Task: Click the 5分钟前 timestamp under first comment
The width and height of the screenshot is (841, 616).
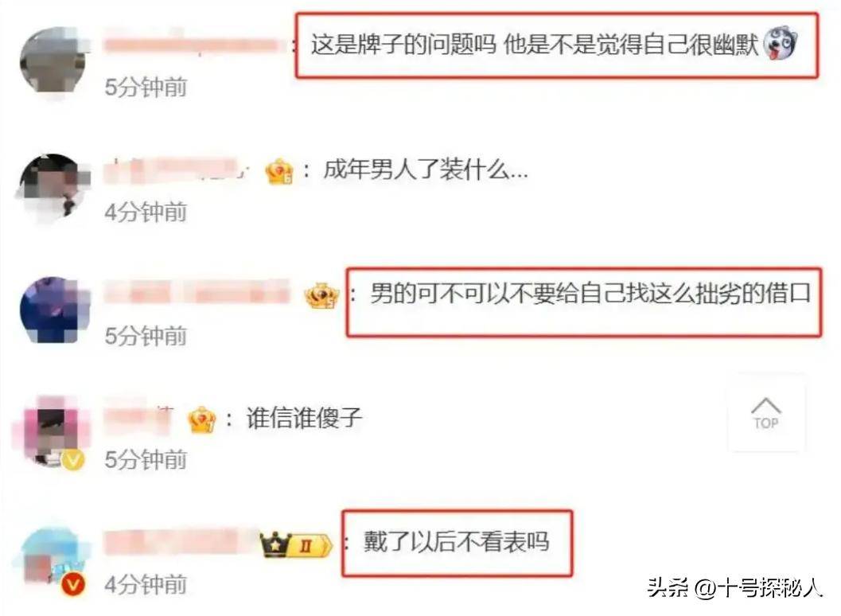Action: point(146,87)
